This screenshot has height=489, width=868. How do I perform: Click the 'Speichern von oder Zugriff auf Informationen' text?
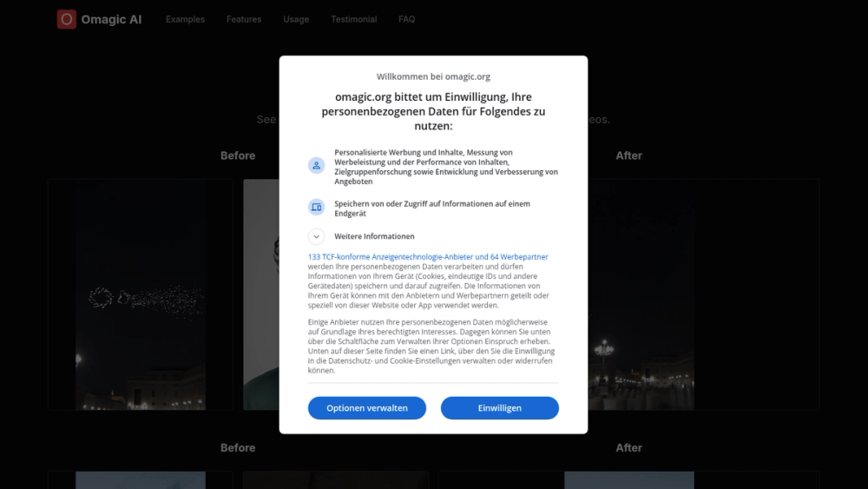pos(432,208)
